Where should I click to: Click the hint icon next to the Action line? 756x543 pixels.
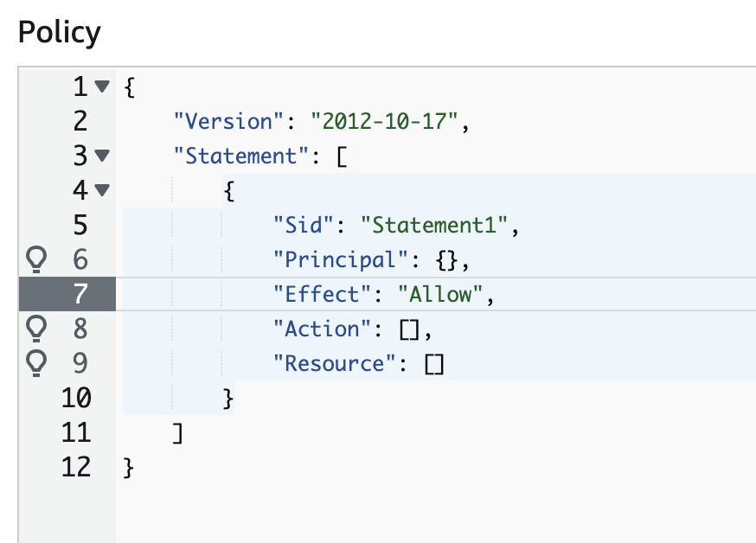pos(36,329)
